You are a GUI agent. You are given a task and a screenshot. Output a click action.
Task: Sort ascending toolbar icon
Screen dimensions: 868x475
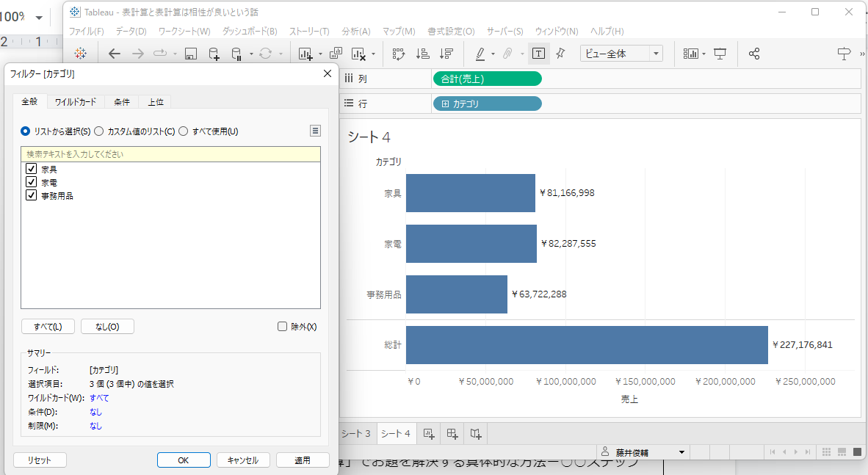pyautogui.click(x=423, y=54)
